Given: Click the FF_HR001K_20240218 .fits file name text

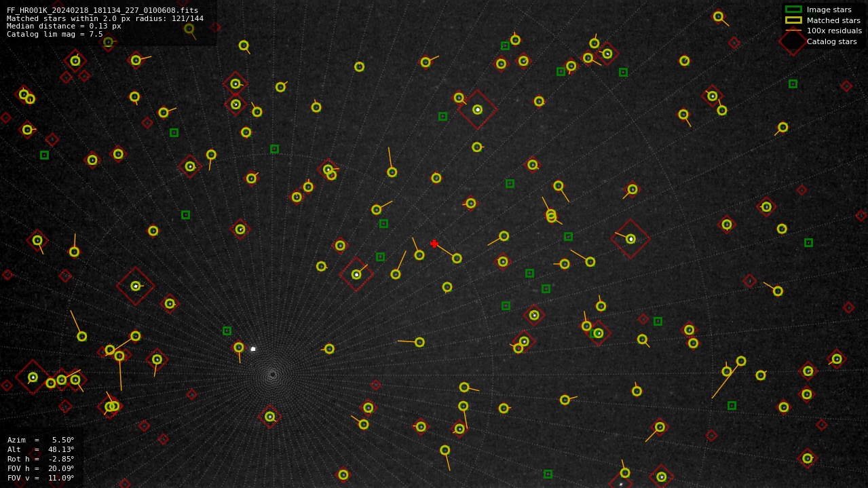Looking at the screenshot, I should [102, 10].
